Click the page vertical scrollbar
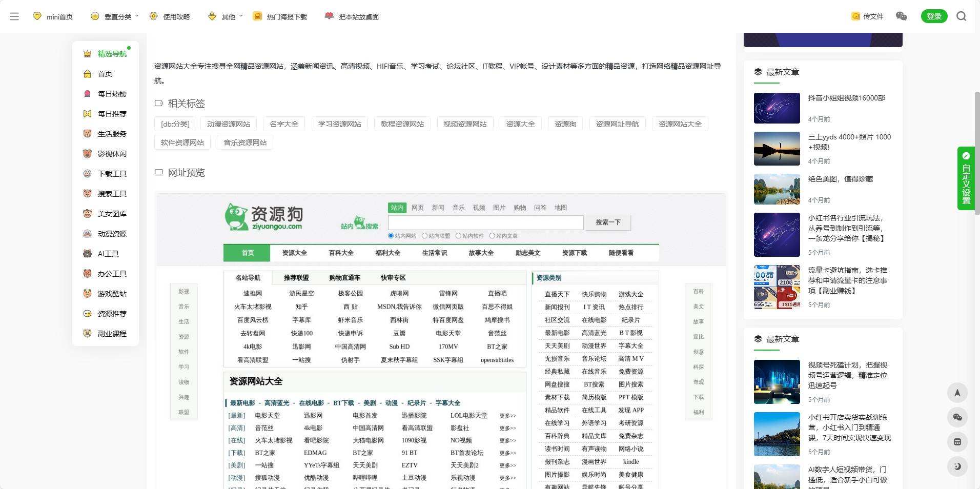The width and height of the screenshot is (980, 489). tap(977, 154)
